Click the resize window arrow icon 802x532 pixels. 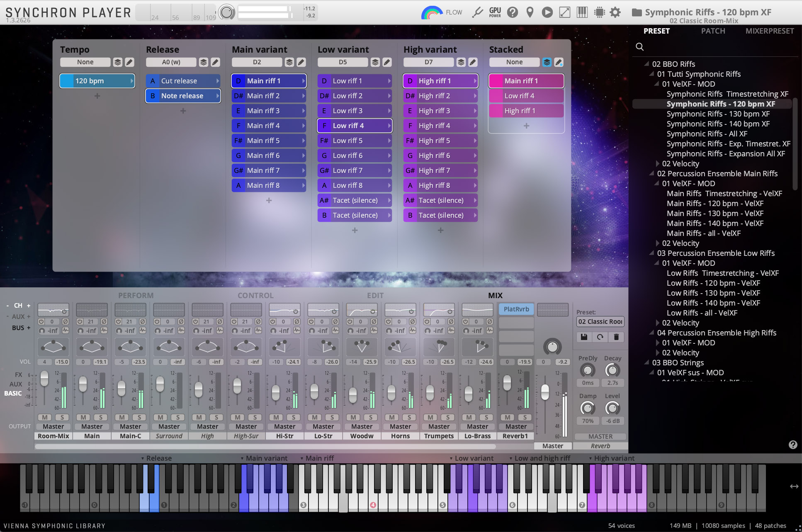564,12
